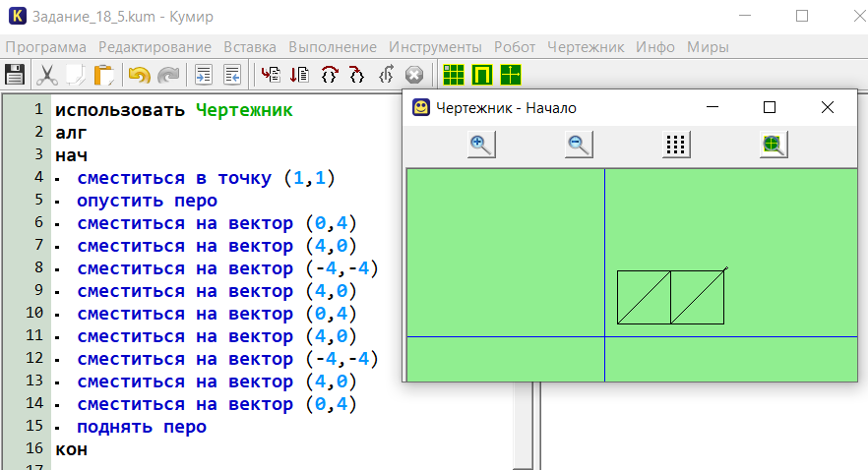Minimize the main Кумир window

tap(745, 16)
